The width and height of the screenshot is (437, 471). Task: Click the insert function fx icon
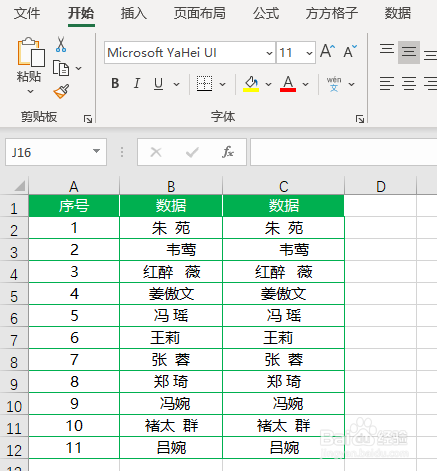[228, 152]
